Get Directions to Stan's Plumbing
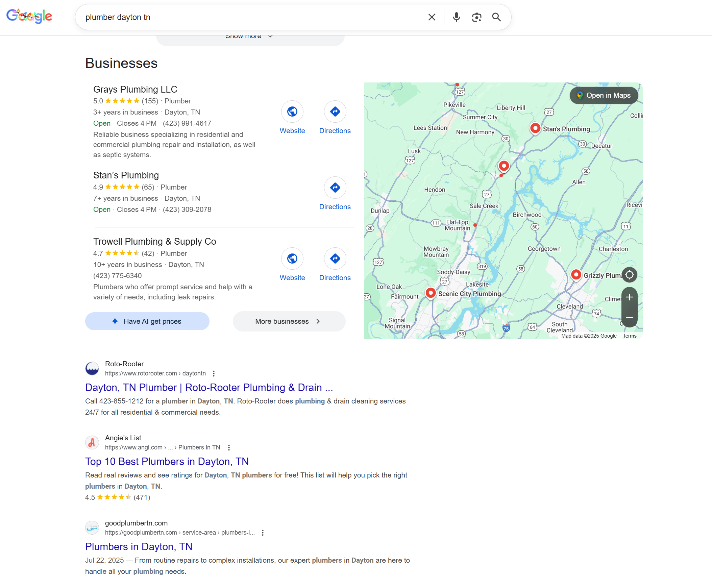 coord(335,188)
